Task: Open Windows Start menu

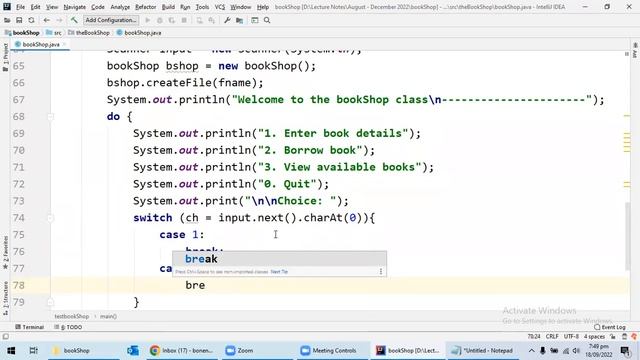Action: pos(11,351)
